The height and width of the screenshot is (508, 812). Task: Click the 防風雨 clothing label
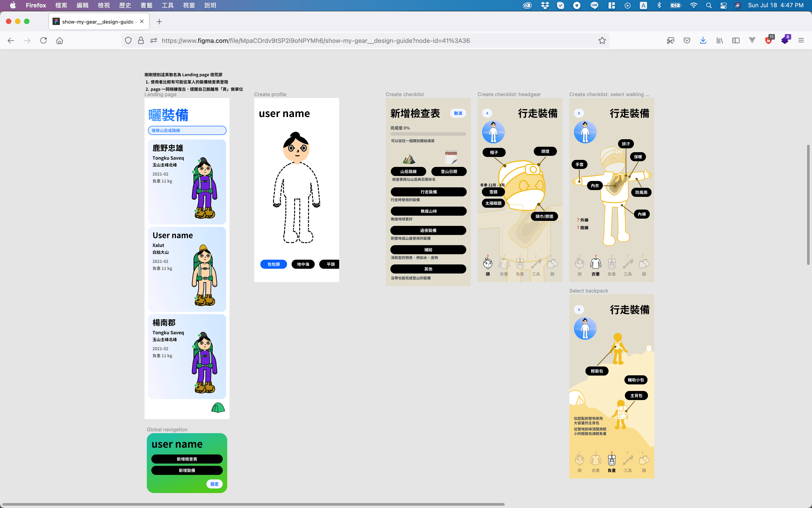[641, 192]
